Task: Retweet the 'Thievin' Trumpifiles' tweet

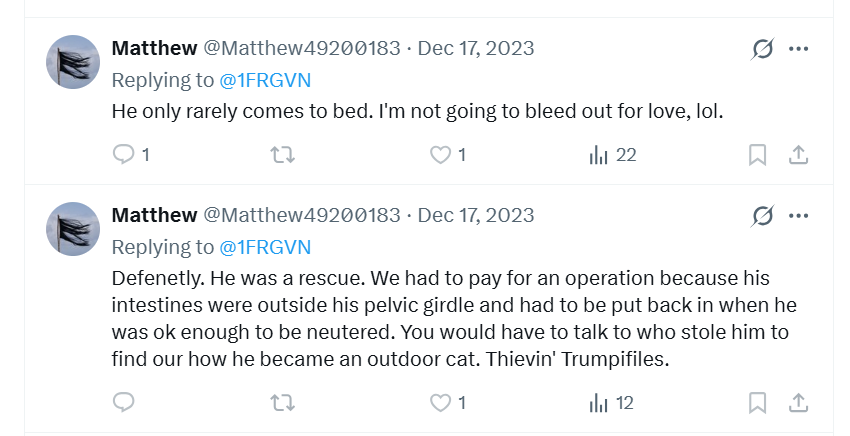Action: [x=282, y=403]
